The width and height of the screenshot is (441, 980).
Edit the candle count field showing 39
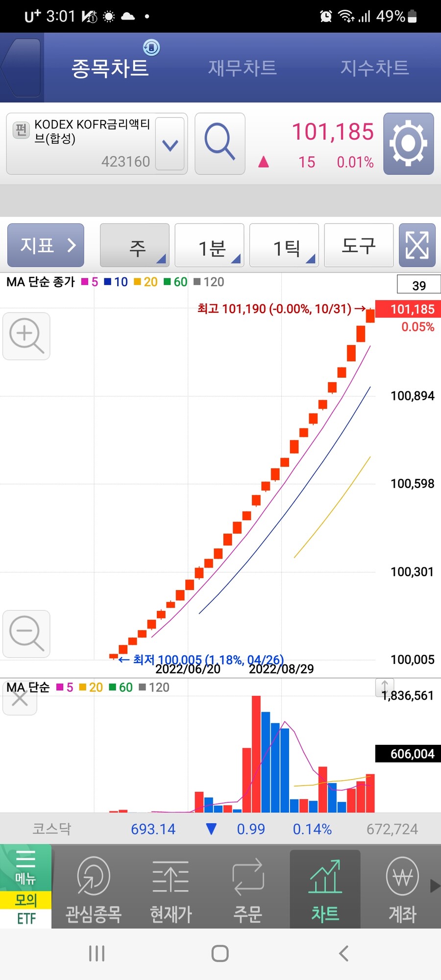click(x=418, y=285)
